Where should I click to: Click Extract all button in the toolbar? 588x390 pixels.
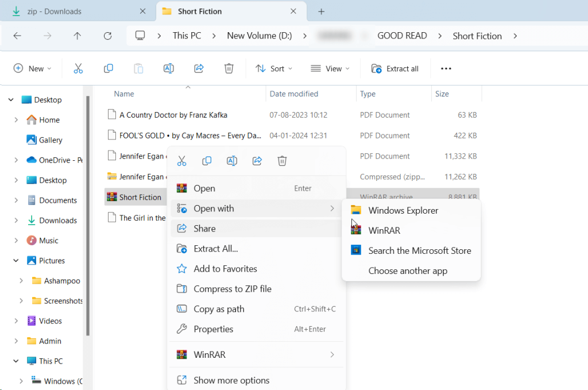[x=395, y=68]
